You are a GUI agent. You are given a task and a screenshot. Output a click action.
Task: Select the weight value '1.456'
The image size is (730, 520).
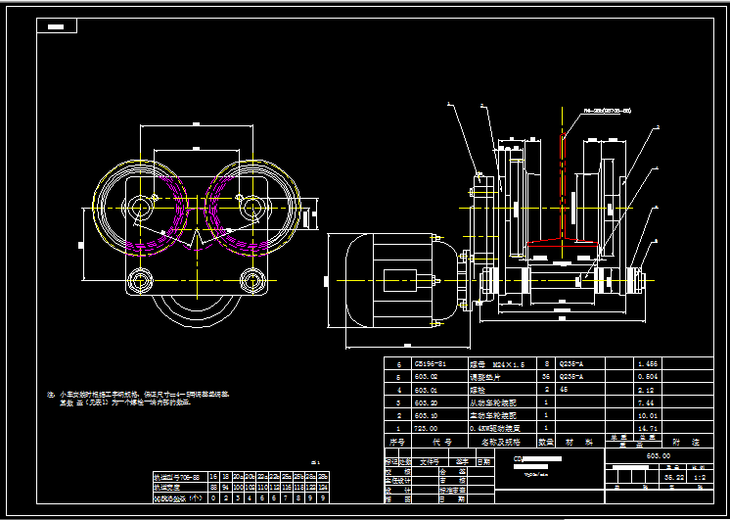(x=649, y=364)
